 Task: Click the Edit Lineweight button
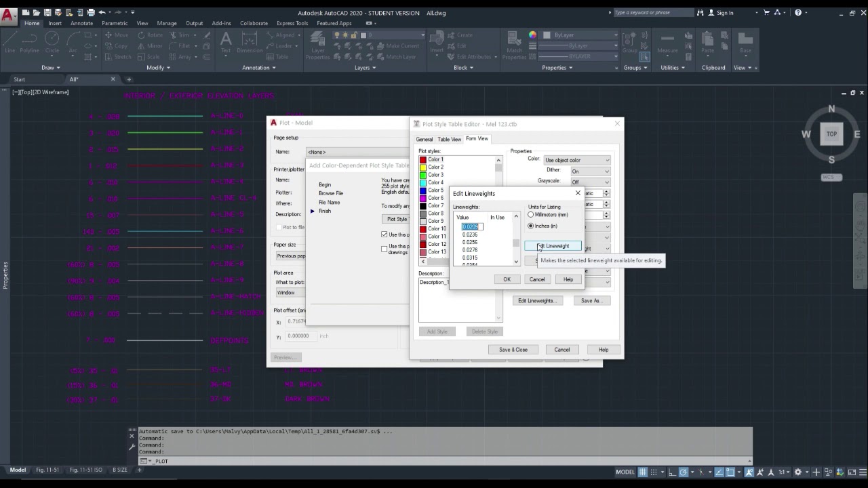point(553,246)
